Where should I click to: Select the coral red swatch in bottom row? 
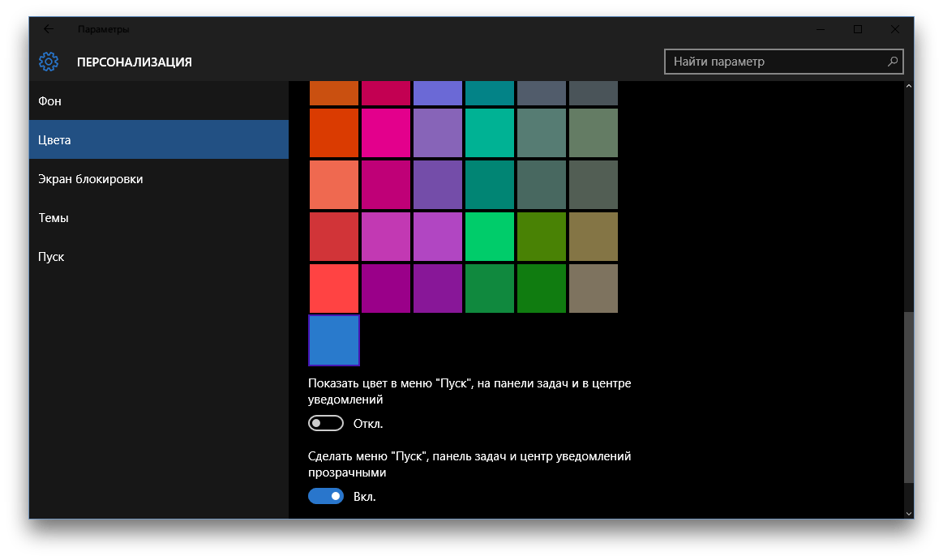(334, 289)
